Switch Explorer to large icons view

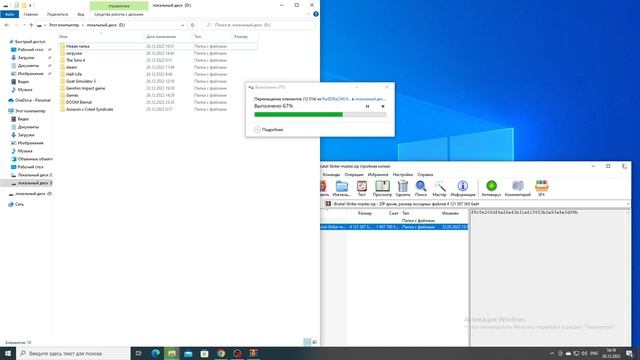314,342
